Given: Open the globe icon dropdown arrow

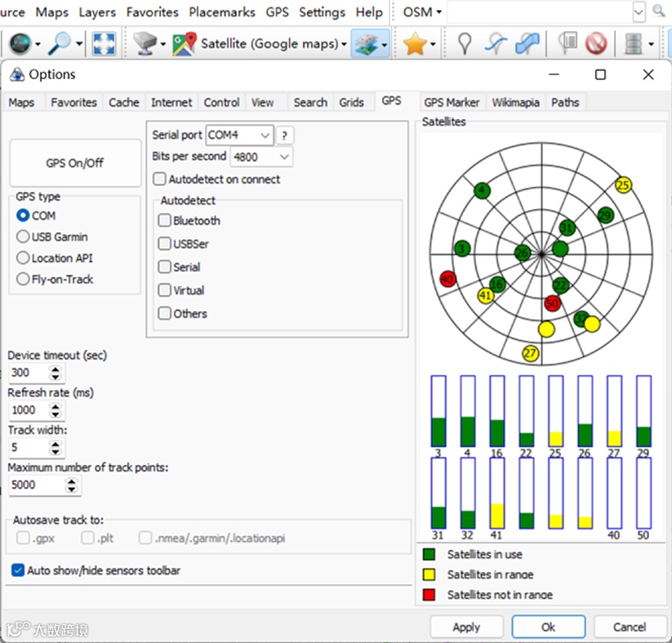Looking at the screenshot, I should pos(38,44).
